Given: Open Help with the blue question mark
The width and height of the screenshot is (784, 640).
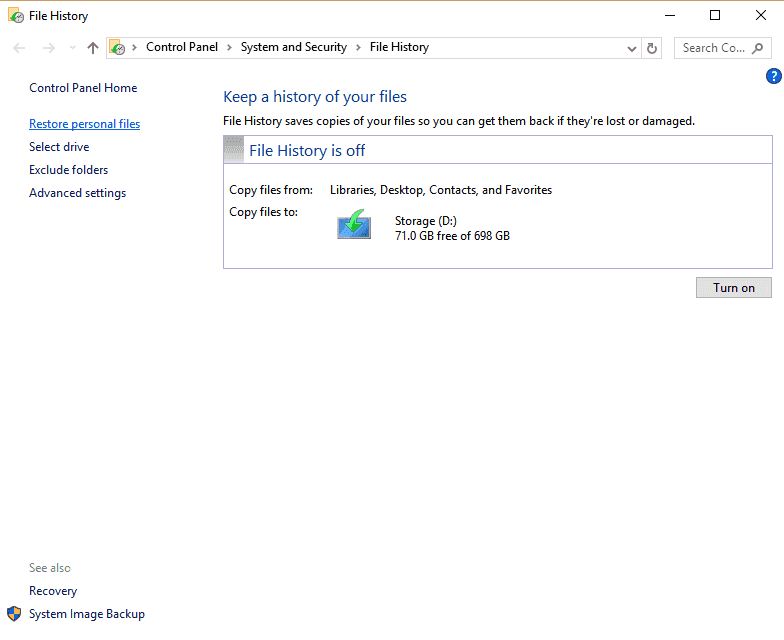Looking at the screenshot, I should pyautogui.click(x=774, y=76).
